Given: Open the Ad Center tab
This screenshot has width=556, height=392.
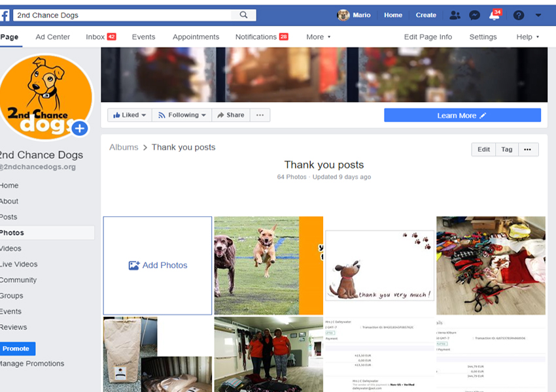Looking at the screenshot, I should coord(52,37).
